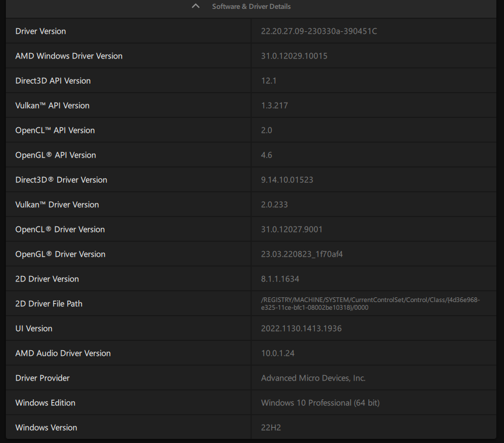
Task: Click the Direct3D API Version row label
Action: pyautogui.click(x=53, y=81)
